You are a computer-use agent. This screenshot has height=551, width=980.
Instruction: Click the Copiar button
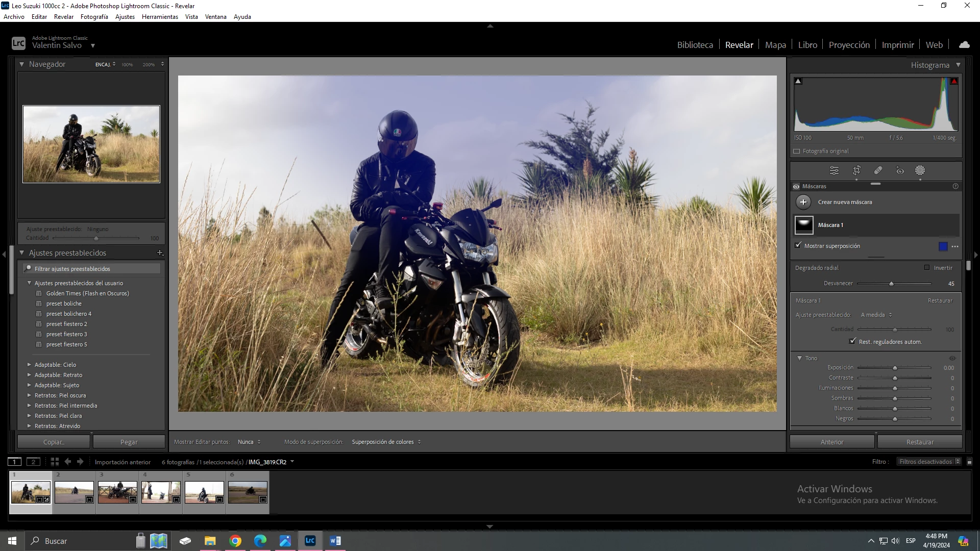(x=54, y=442)
